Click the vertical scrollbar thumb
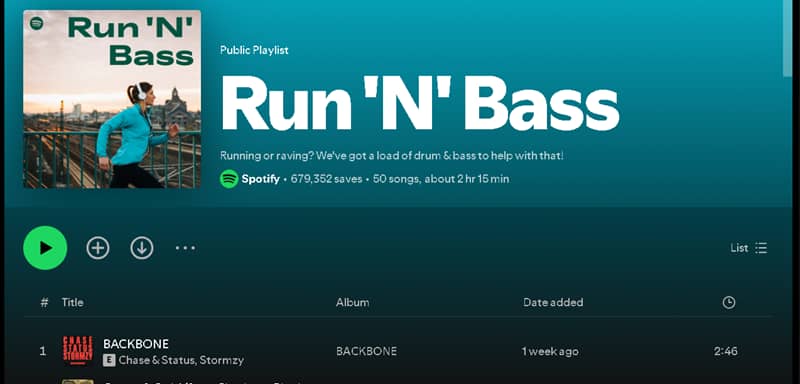 pyautogui.click(x=787, y=38)
